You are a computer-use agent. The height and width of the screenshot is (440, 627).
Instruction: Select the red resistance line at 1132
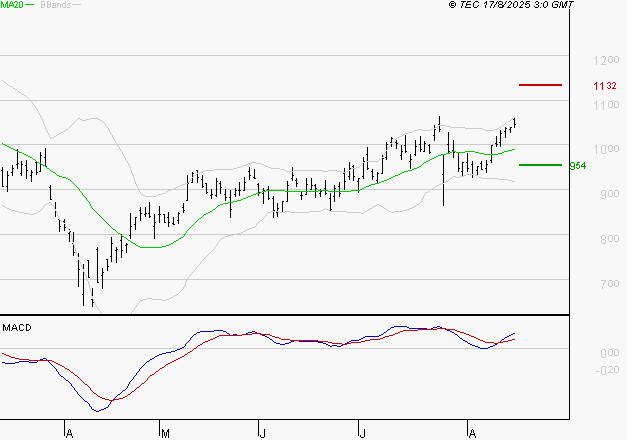coord(541,86)
